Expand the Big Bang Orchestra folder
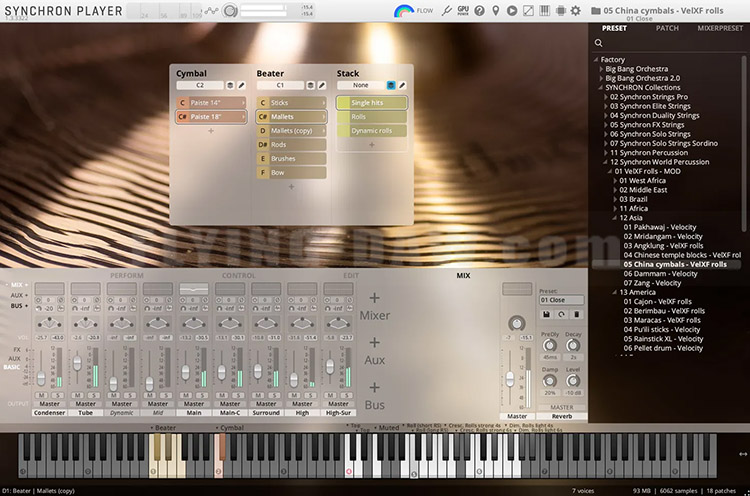The height and width of the screenshot is (496, 750). (x=601, y=69)
